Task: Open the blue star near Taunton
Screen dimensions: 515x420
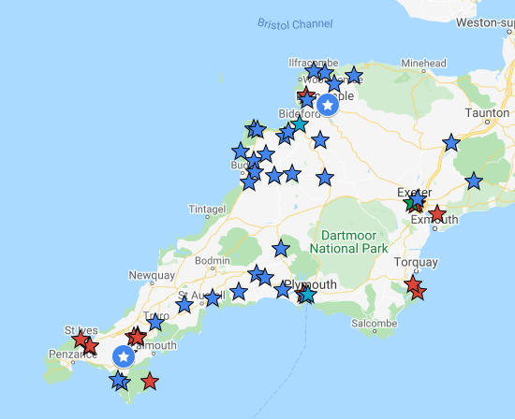Action: pos(451,143)
